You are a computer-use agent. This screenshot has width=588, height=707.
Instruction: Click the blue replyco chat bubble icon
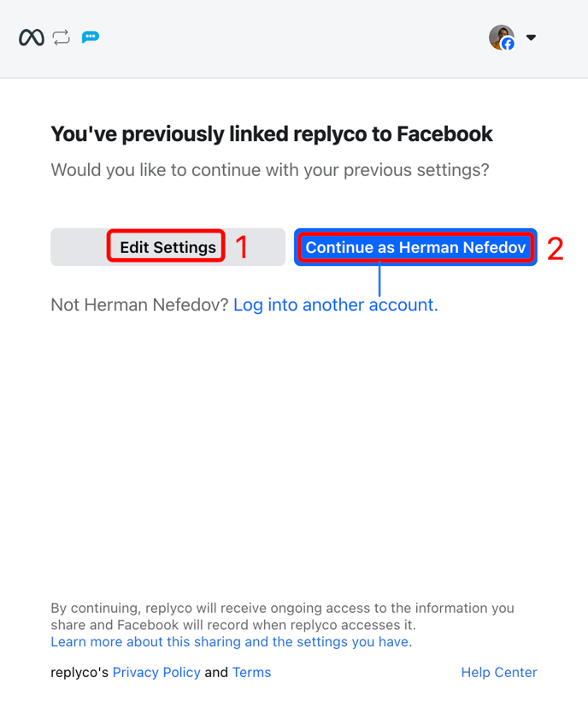[x=91, y=38]
